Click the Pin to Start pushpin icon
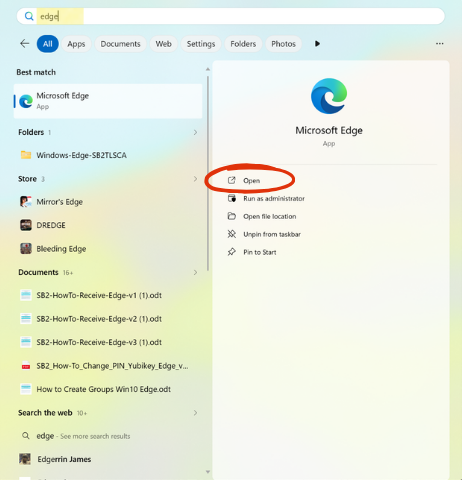The image size is (462, 480). point(232,252)
